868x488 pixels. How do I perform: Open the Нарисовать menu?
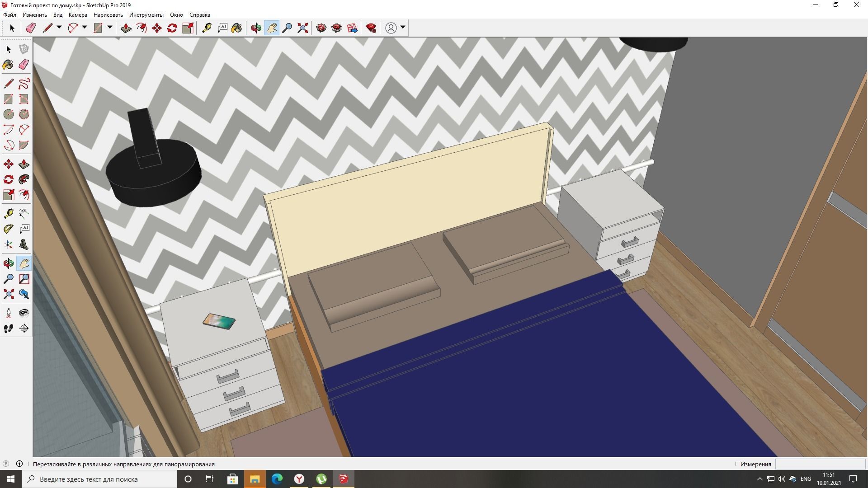click(x=108, y=15)
